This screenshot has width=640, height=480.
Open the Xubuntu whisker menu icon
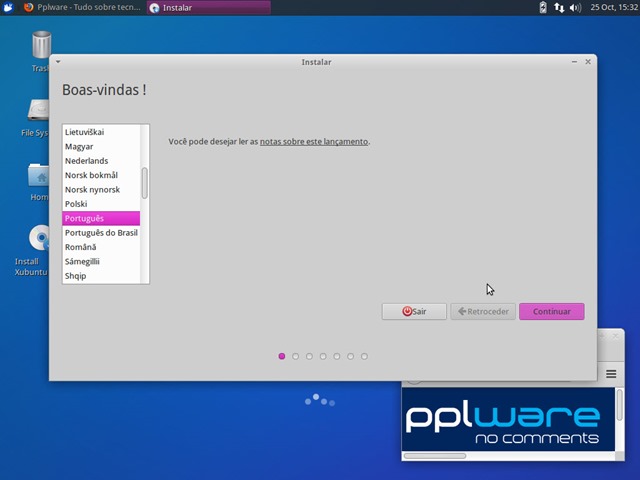pos(8,7)
